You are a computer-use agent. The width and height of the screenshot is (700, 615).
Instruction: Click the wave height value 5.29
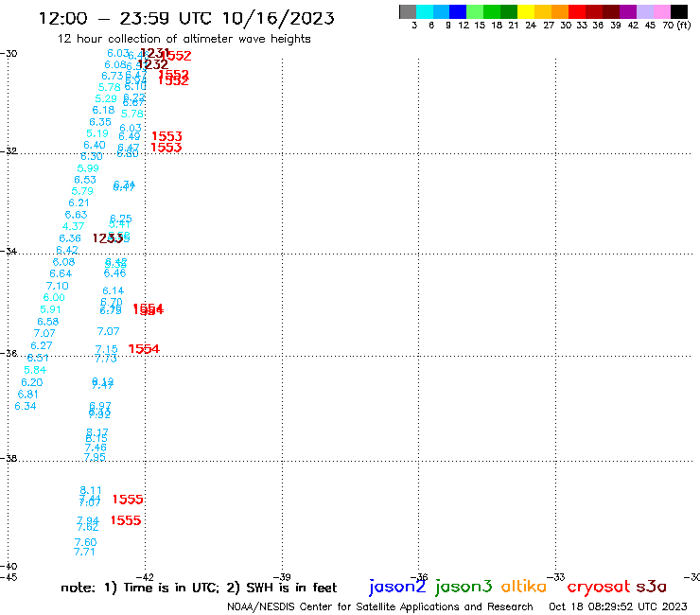pos(106,98)
